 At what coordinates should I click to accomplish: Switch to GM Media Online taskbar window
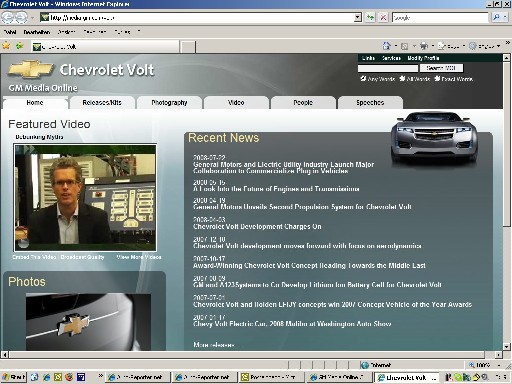(338, 377)
